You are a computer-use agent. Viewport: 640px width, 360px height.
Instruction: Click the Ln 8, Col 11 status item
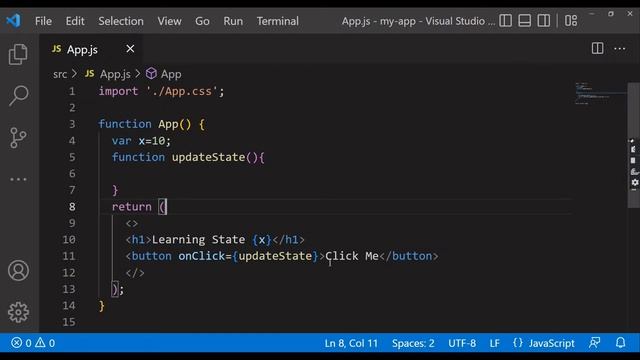[x=351, y=343]
